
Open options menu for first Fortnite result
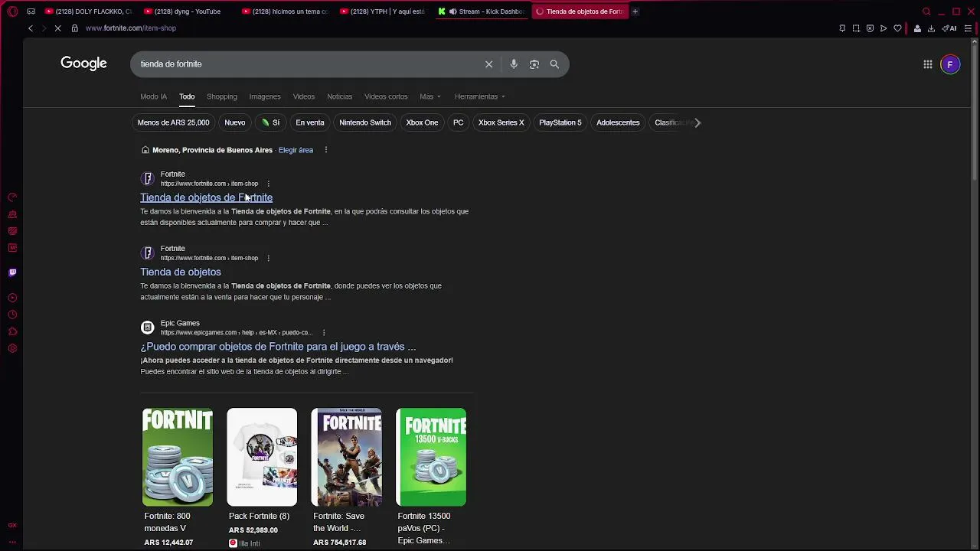click(x=268, y=184)
